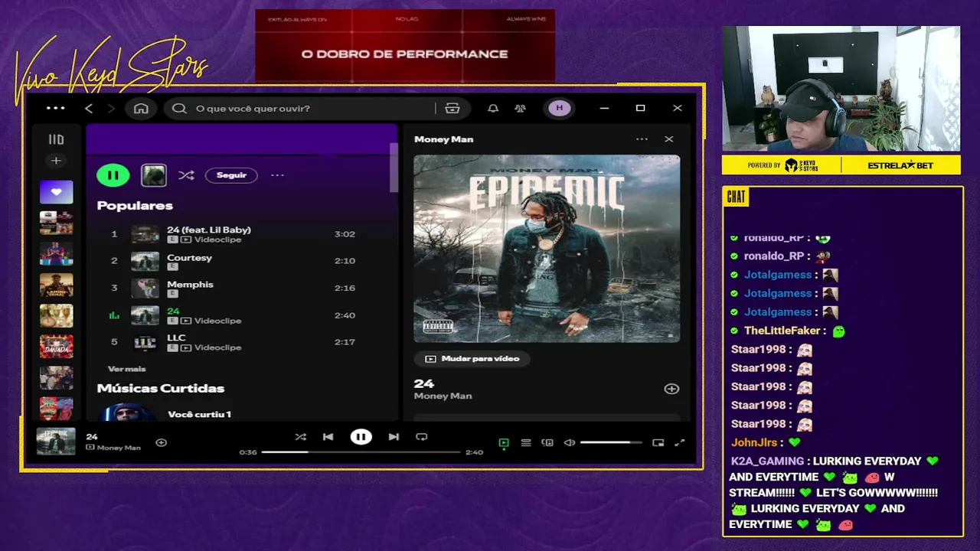Click Videoclipe label under '24 (feat. Lil Baby)'

click(x=217, y=240)
